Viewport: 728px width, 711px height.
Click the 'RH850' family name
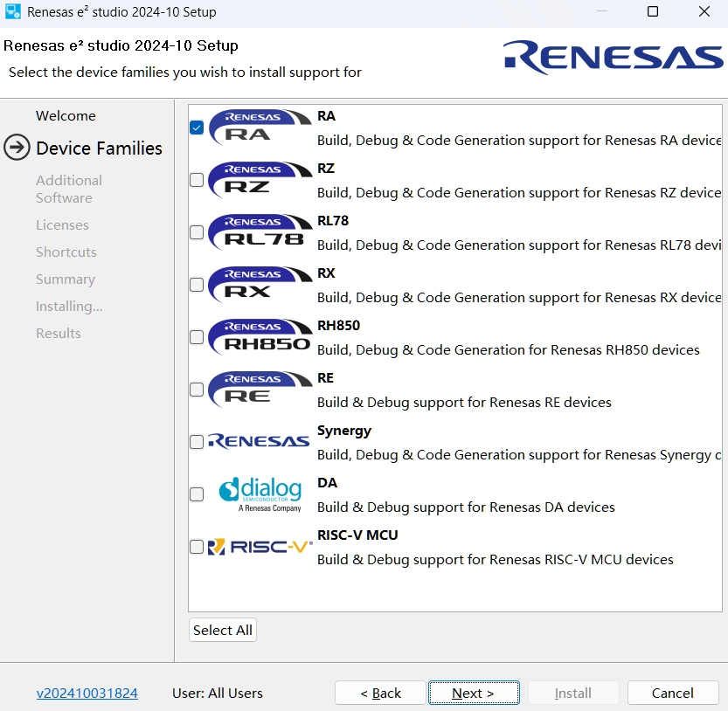338,326
